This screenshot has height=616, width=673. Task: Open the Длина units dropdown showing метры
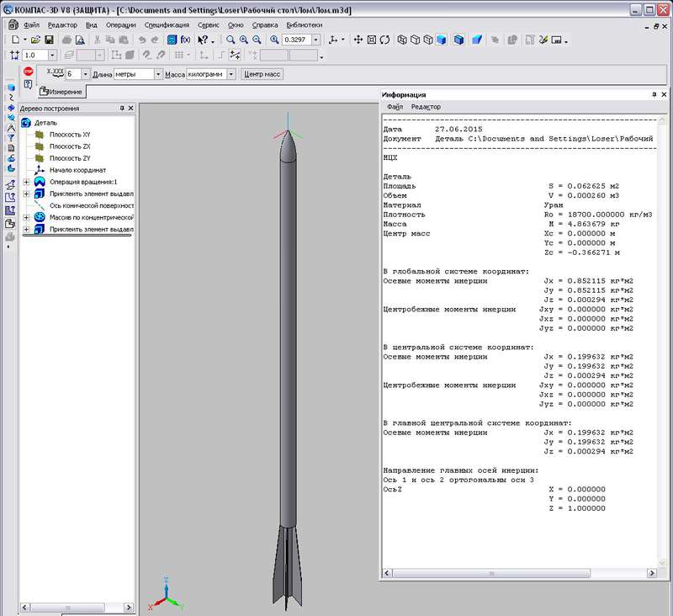158,74
